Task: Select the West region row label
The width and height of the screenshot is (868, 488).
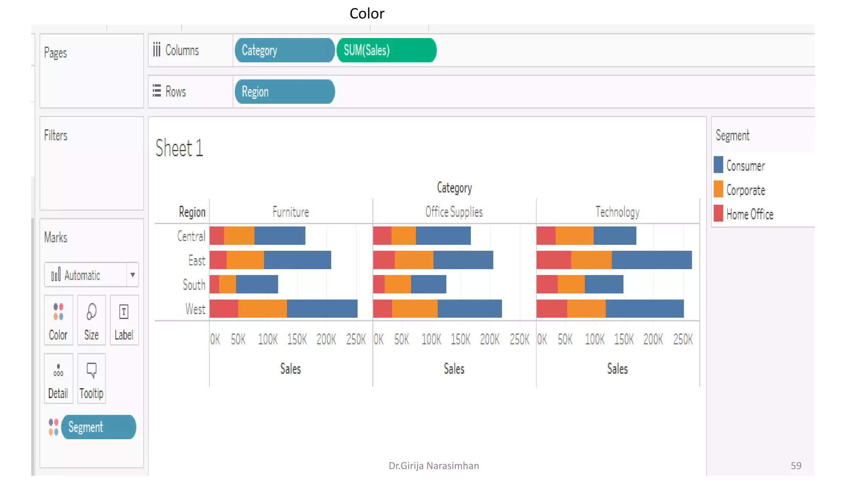Action: (x=195, y=309)
